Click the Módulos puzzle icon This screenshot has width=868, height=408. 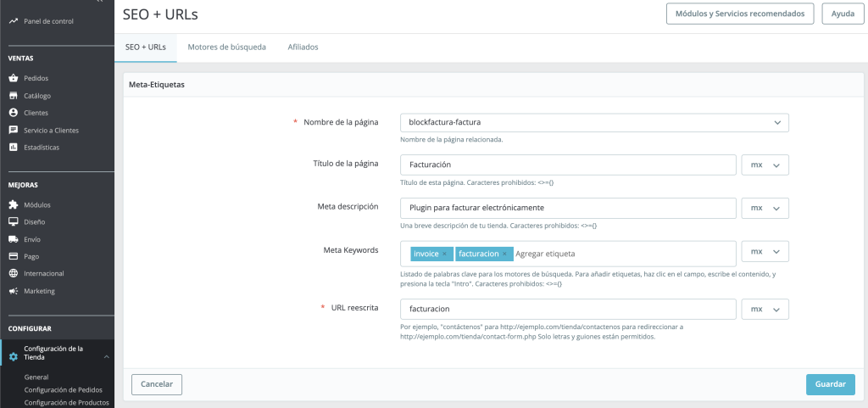(14, 204)
